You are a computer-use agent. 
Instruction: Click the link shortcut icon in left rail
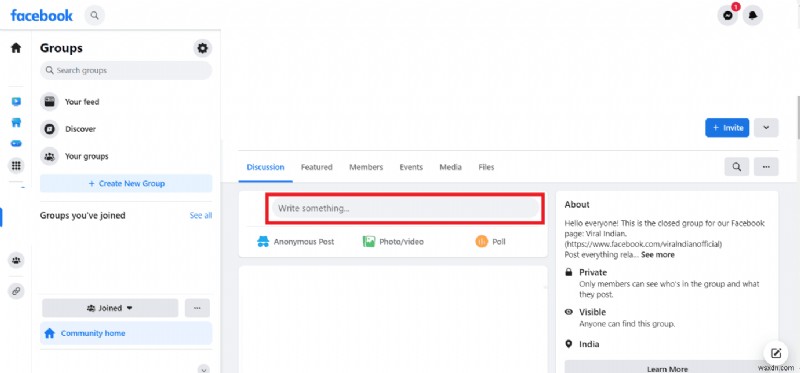[16, 291]
